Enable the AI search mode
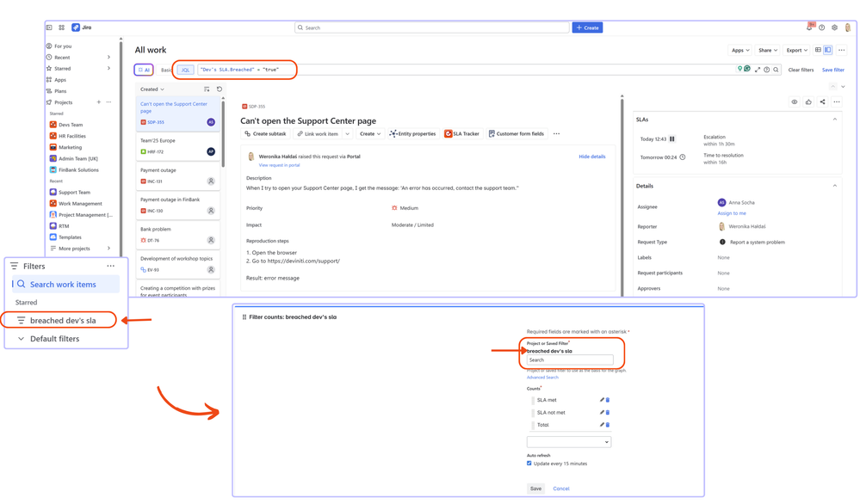860x504 pixels. [144, 70]
